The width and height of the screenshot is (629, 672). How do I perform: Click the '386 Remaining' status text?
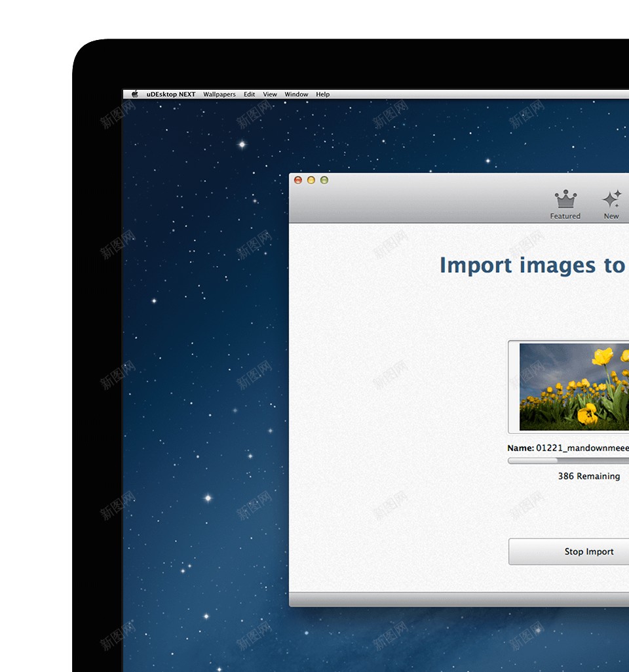point(589,476)
